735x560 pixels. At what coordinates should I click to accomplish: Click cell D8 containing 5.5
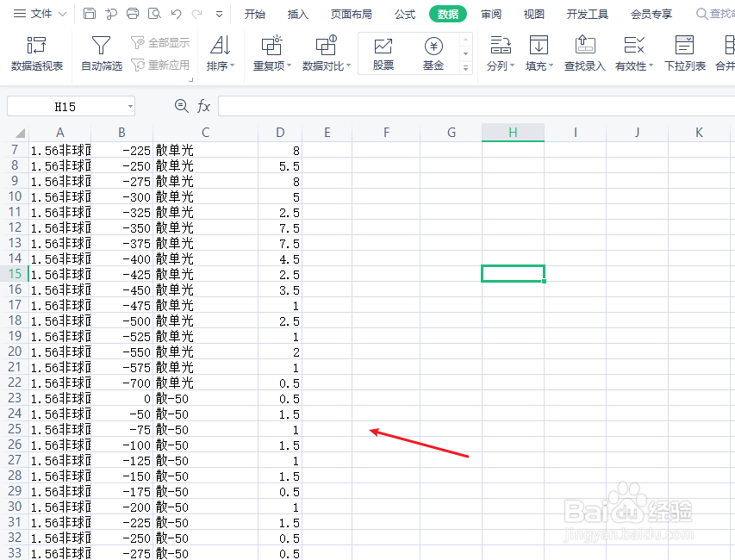(280, 165)
